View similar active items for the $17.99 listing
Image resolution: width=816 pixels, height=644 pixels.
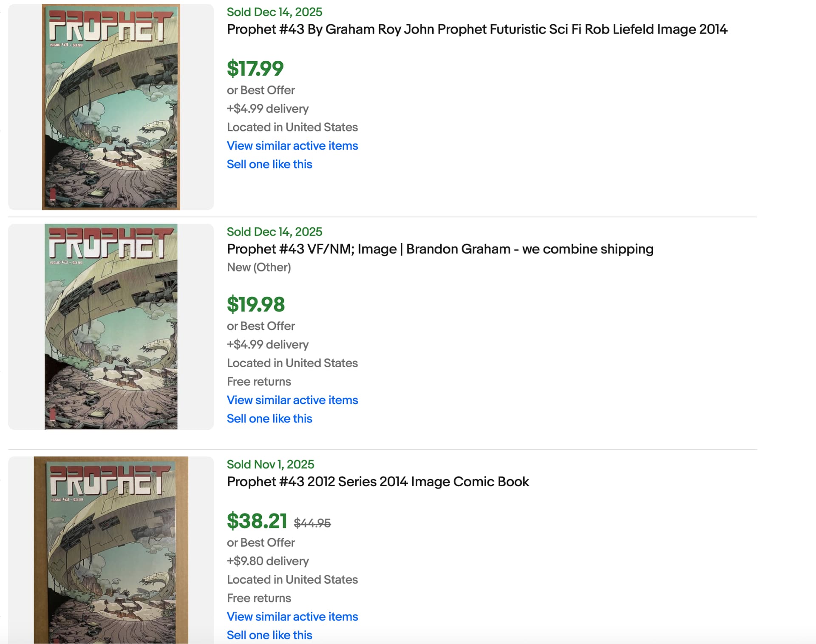tap(292, 146)
